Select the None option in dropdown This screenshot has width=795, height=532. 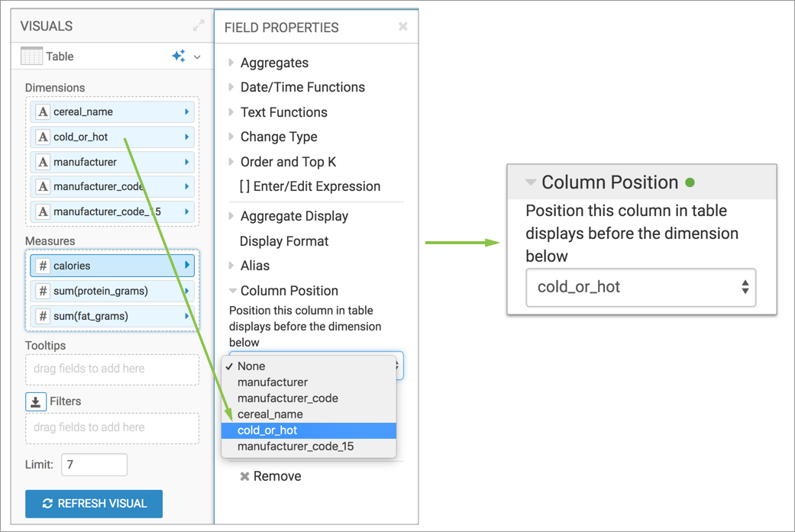coord(251,366)
